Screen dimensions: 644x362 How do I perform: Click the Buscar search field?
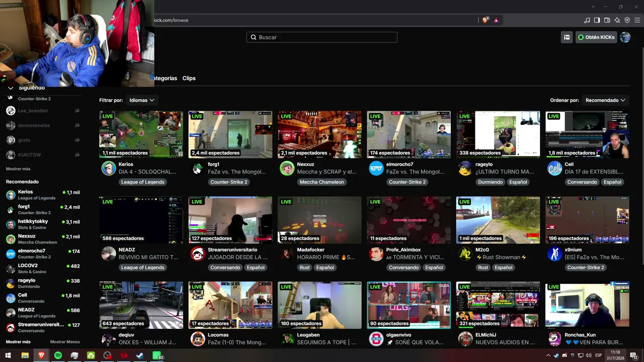[322, 37]
